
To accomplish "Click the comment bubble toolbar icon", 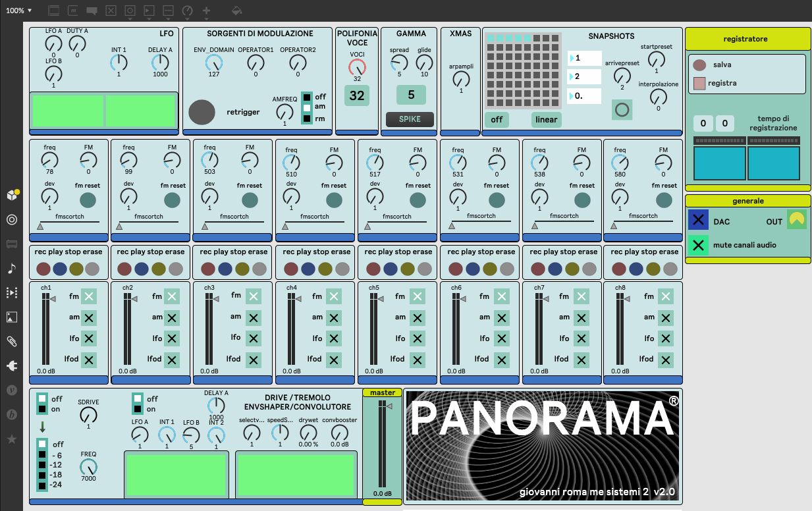I will pyautogui.click(x=92, y=11).
